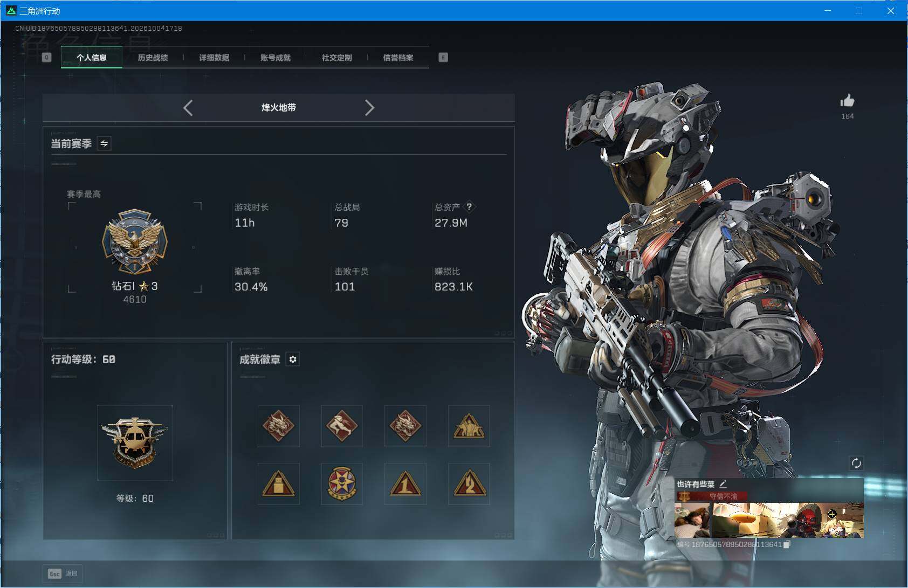Click the 总资产 27.9M value
The image size is (908, 588).
451,223
